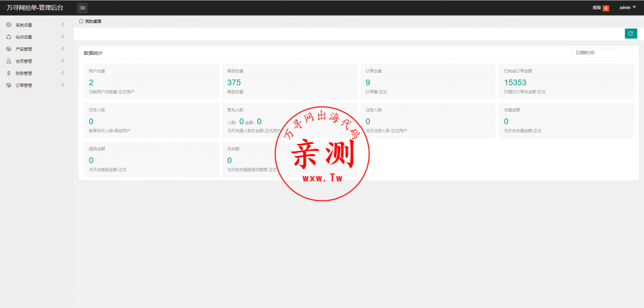Click the 注册人数 card label

click(374, 110)
